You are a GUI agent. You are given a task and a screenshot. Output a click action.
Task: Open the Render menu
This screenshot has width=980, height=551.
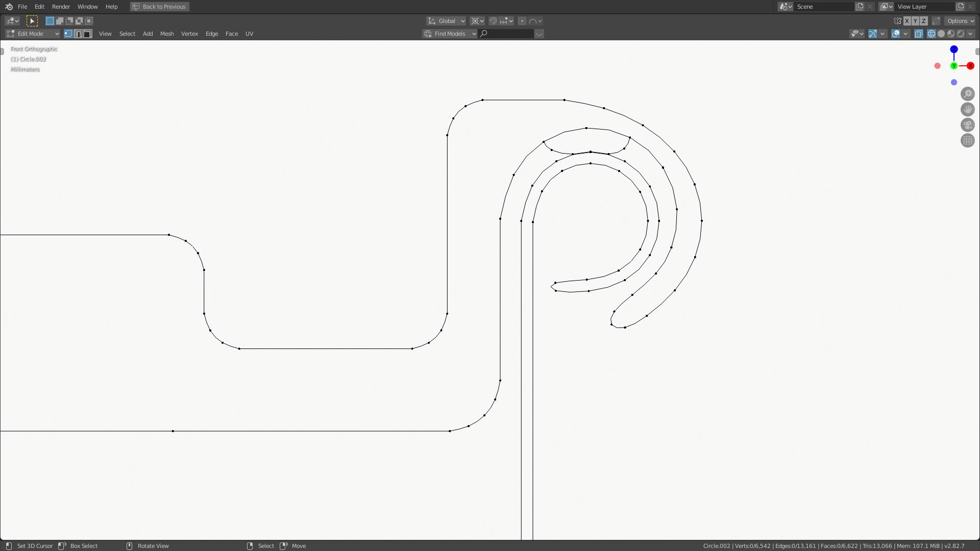pyautogui.click(x=61, y=7)
